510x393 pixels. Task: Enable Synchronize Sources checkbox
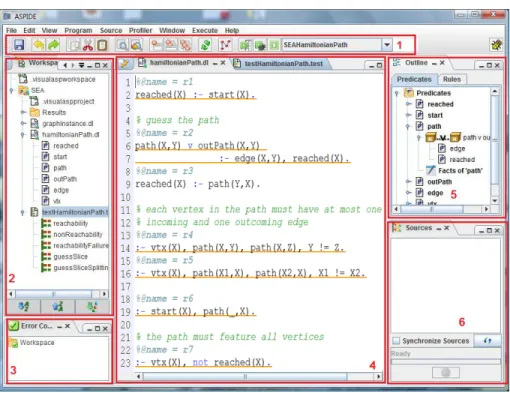(x=396, y=341)
